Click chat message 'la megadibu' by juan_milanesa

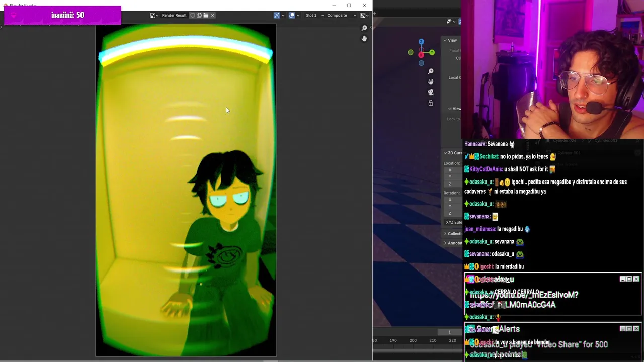pos(497,229)
